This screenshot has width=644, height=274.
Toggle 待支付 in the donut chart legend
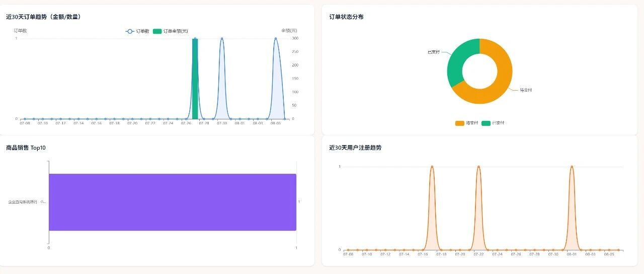466,123
